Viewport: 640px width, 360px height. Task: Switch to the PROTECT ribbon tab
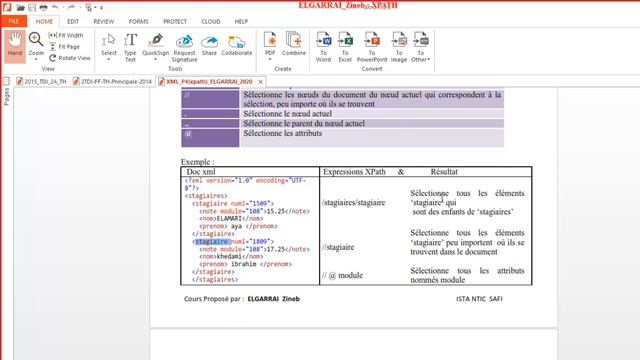pyautogui.click(x=175, y=21)
